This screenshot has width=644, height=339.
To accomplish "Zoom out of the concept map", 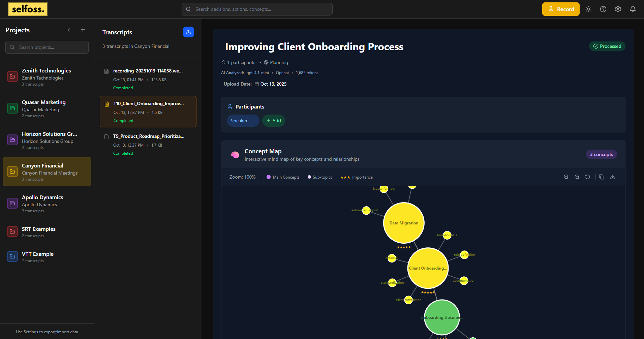I will point(577,177).
